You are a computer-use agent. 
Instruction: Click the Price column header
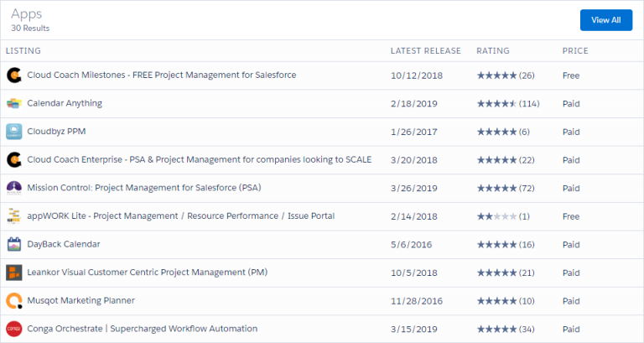click(575, 51)
